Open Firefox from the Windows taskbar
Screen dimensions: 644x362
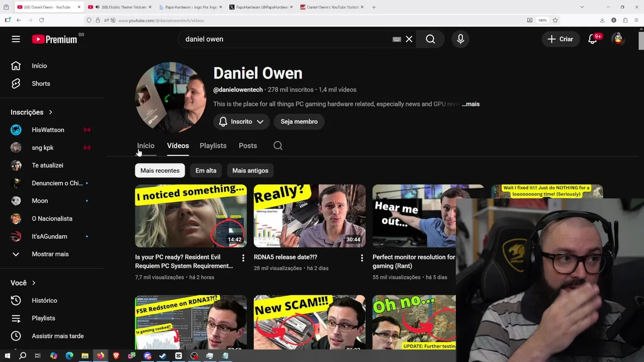coord(101,356)
